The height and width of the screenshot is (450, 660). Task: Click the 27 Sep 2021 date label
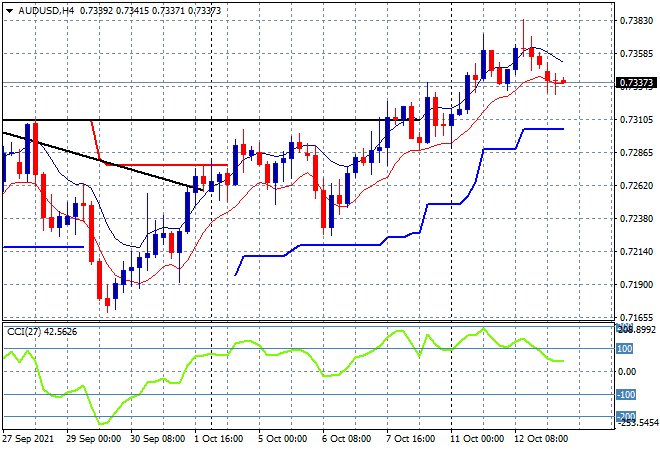[x=29, y=439]
